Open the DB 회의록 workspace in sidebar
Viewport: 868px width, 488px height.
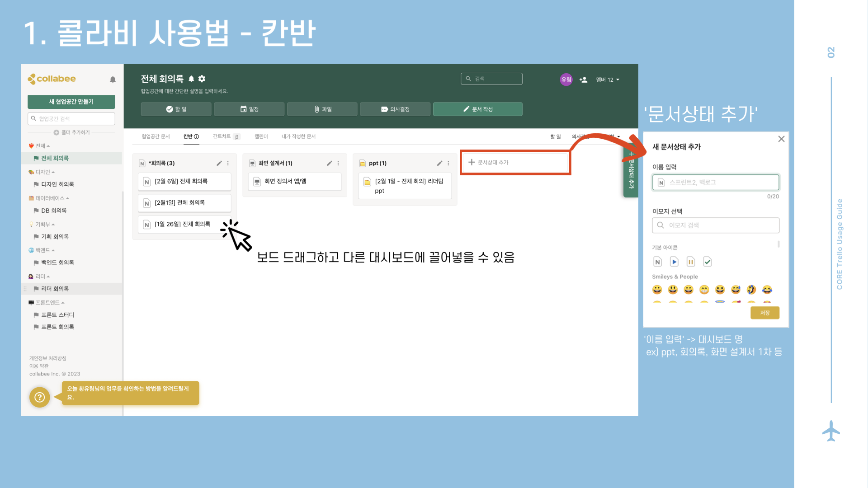54,211
